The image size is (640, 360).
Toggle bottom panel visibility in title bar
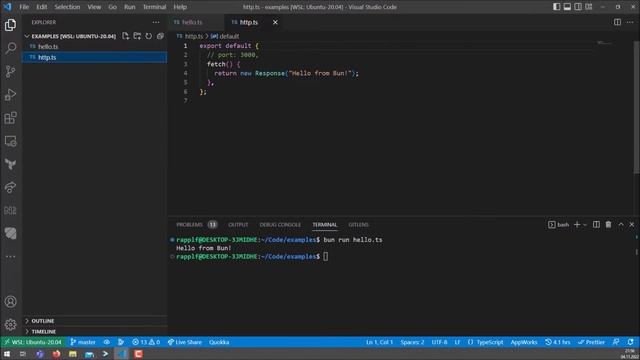pos(567,7)
